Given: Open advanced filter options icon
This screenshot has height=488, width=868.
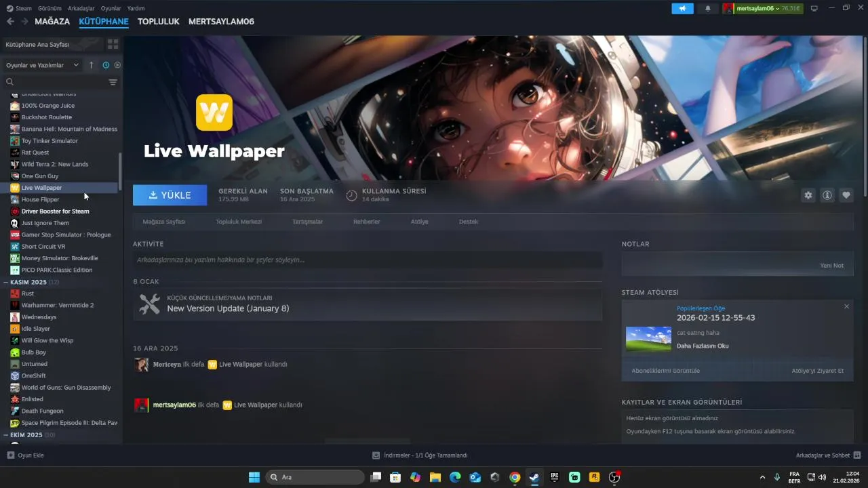Looking at the screenshot, I should click(113, 82).
